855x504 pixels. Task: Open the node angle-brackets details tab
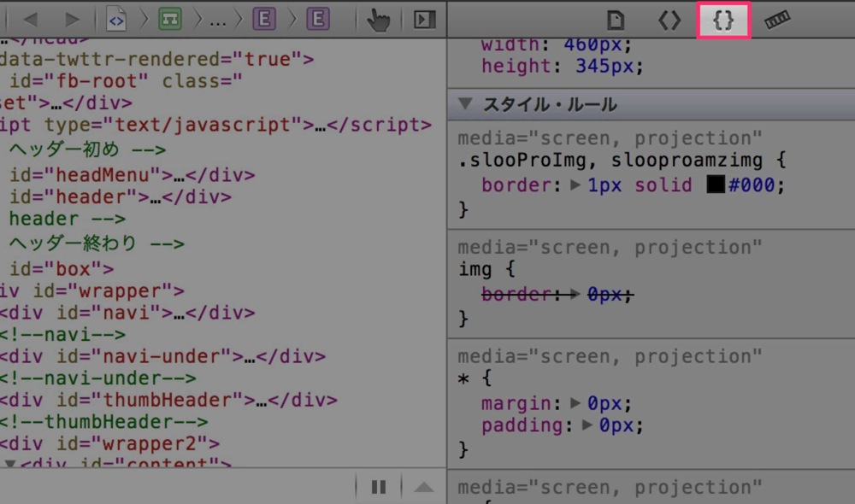tap(669, 21)
